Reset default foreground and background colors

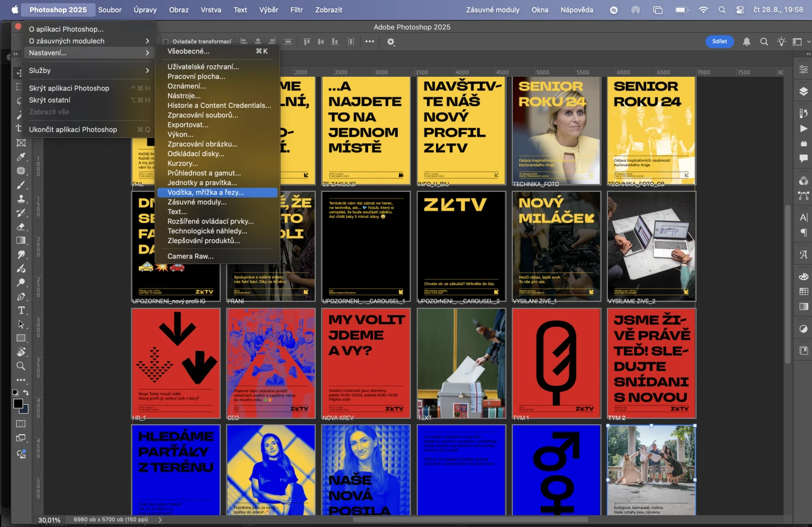[16, 392]
